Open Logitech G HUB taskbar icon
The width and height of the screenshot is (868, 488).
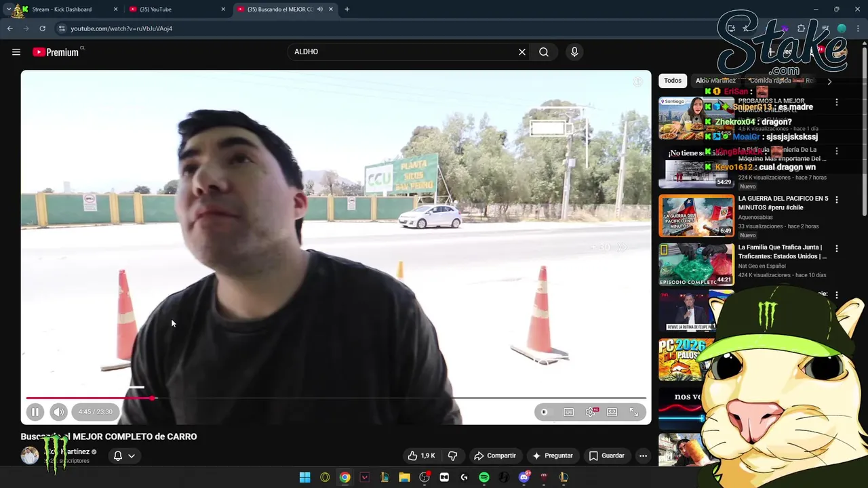pyautogui.click(x=464, y=478)
